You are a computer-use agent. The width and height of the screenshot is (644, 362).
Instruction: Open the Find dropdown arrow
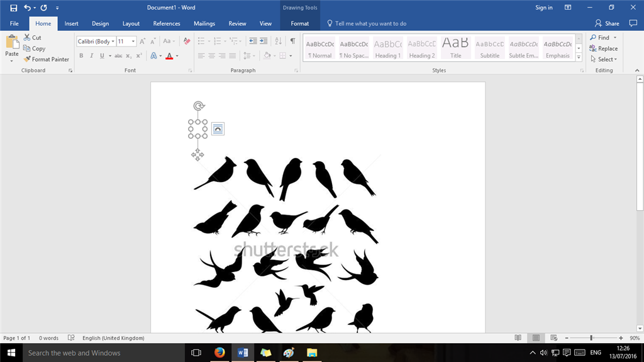point(615,37)
